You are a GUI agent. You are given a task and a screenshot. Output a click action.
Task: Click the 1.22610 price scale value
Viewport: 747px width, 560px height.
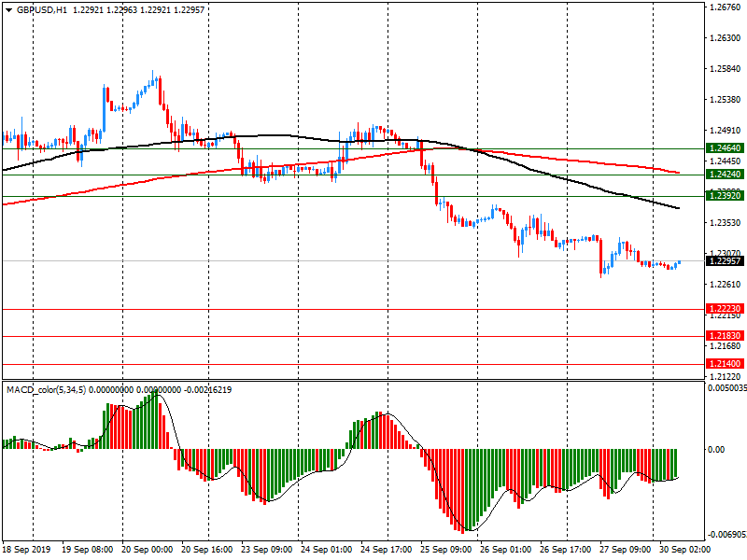[726, 285]
